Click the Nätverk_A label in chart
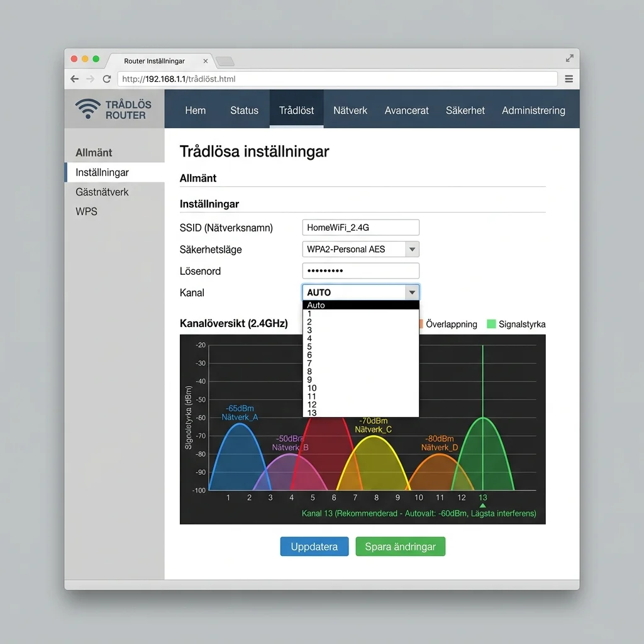644x644 pixels. pos(240,418)
